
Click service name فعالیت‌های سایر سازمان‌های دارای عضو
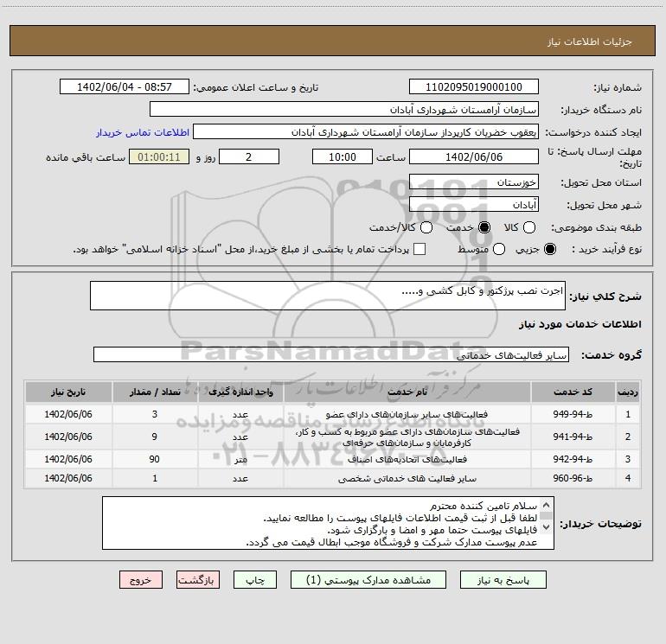pyautogui.click(x=407, y=414)
